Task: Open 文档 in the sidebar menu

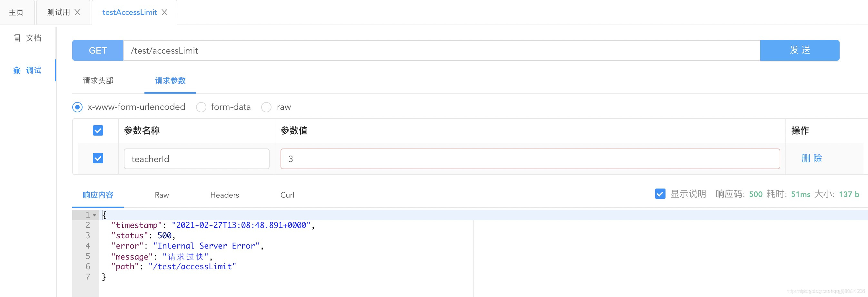Action: 33,38
